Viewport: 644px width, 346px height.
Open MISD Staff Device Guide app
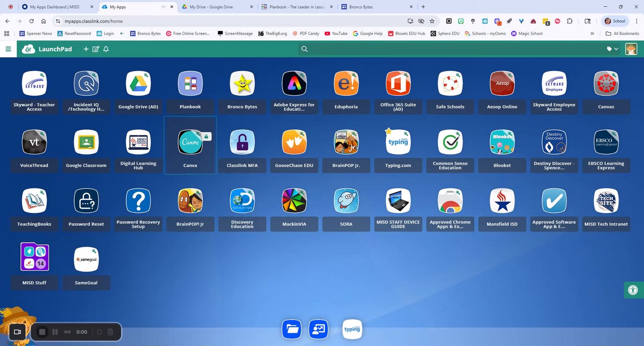pyautogui.click(x=398, y=201)
